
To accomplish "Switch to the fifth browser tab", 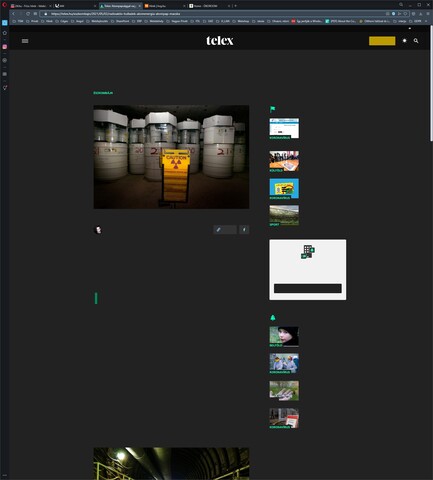I will 209,6.
